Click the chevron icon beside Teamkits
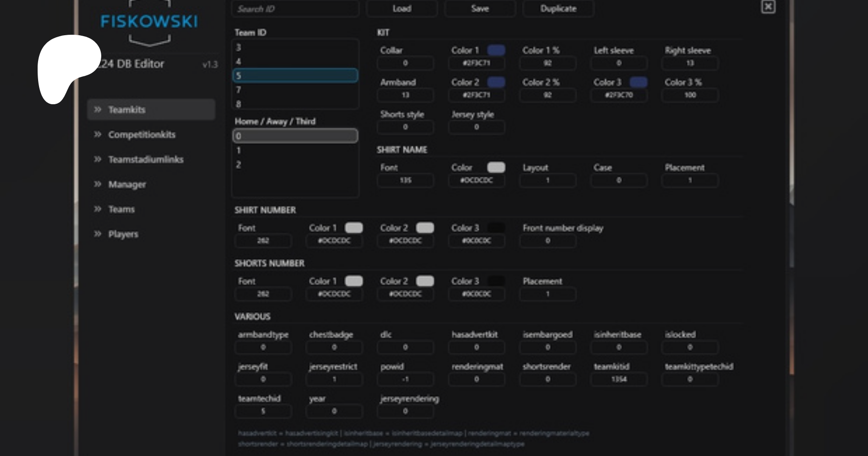The width and height of the screenshot is (868, 456). pos(98,110)
